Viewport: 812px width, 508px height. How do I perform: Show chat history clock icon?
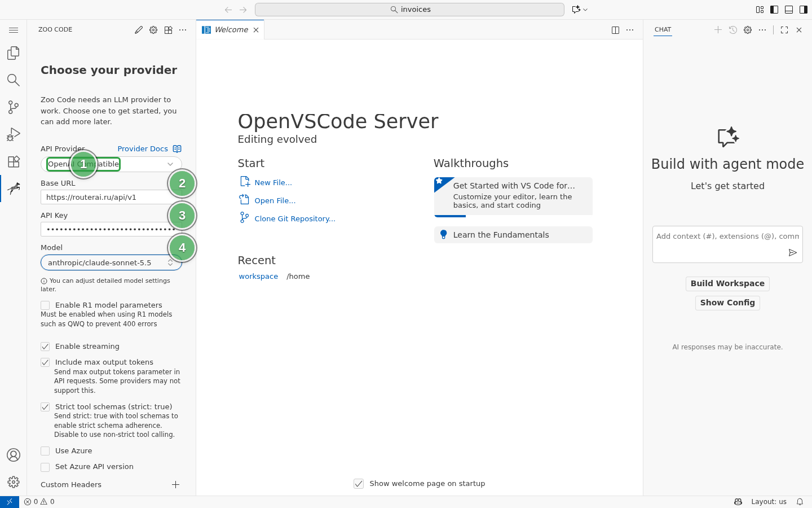(x=733, y=30)
